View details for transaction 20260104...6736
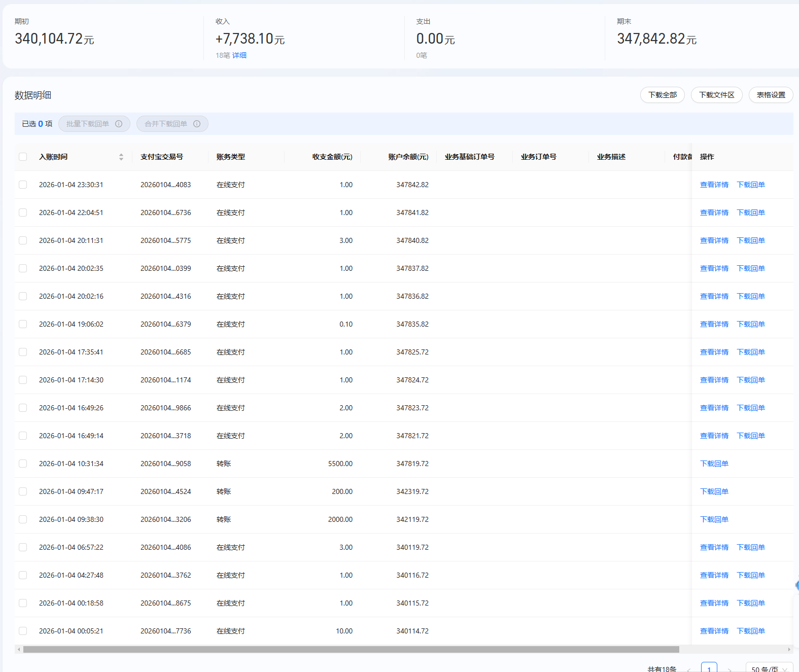The image size is (799, 672). coord(714,213)
